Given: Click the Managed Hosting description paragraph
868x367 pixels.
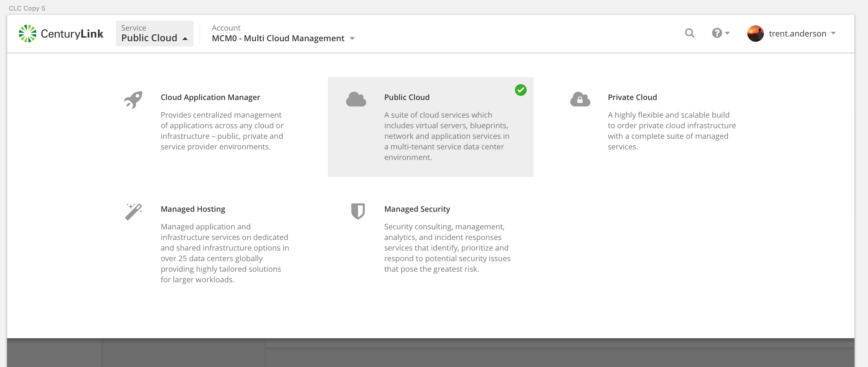Looking at the screenshot, I should click(225, 253).
